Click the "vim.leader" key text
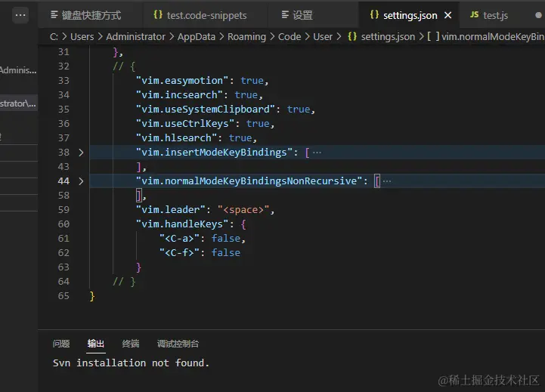 pyautogui.click(x=170, y=210)
